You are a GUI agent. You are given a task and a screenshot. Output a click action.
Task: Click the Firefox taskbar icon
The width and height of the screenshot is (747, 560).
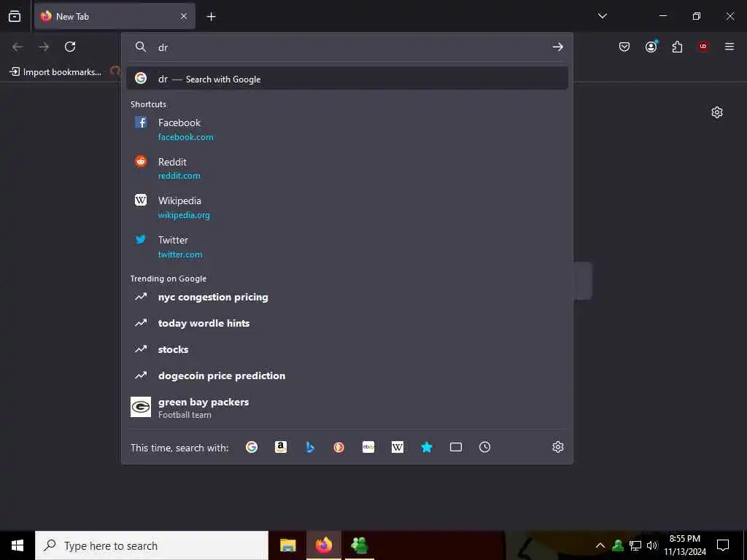[323, 545]
